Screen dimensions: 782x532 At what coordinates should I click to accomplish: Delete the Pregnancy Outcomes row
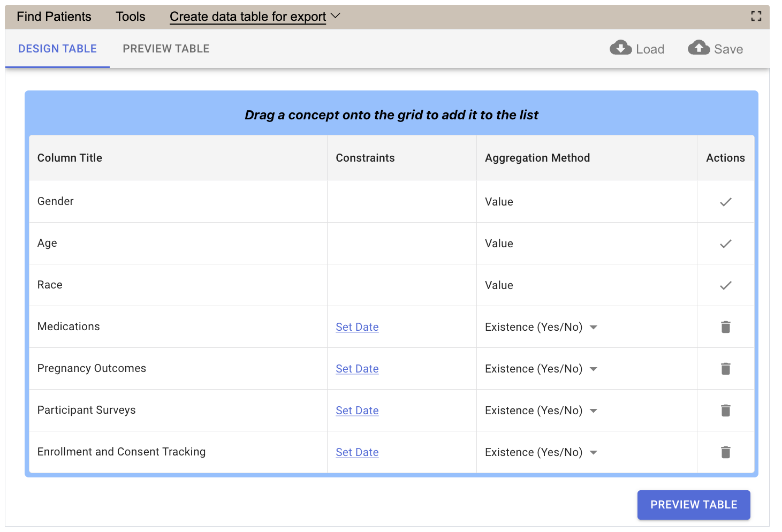tap(725, 369)
